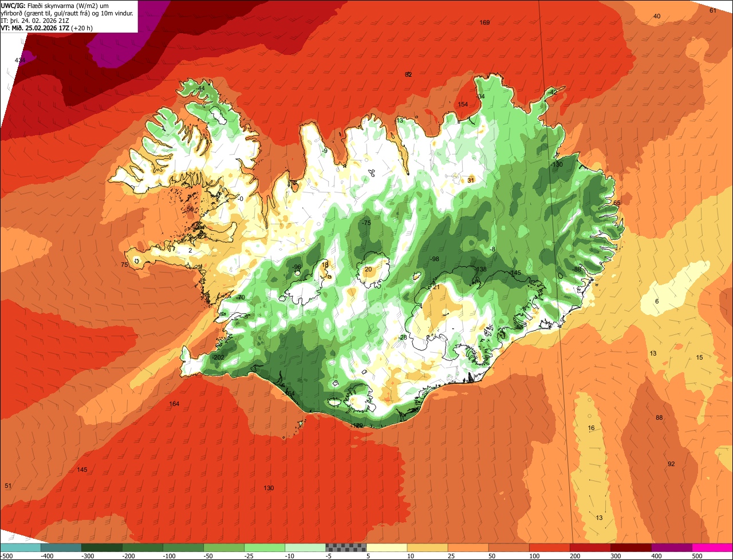Click the map value -202
This screenshot has height=560, width=733.
(218, 357)
